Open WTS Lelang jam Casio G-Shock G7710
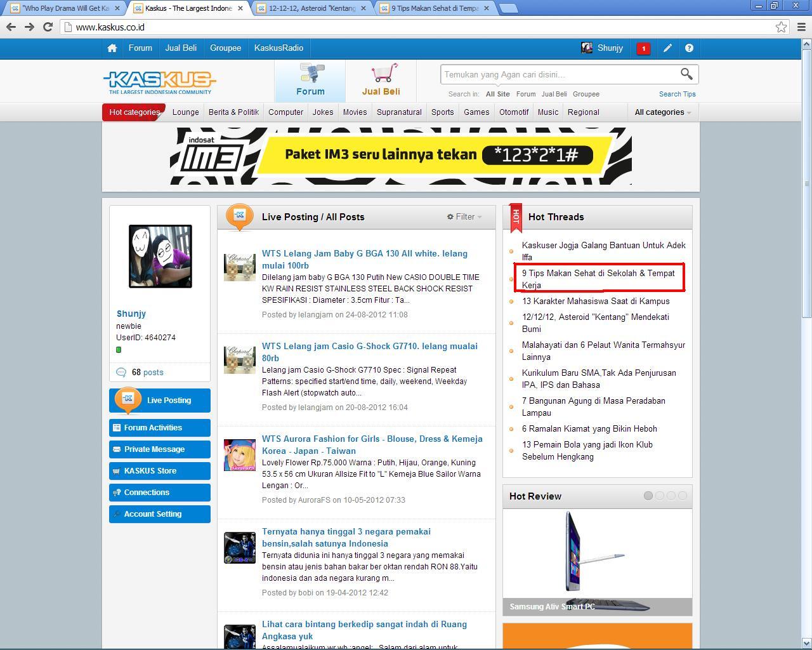812x650 pixels. (370, 352)
